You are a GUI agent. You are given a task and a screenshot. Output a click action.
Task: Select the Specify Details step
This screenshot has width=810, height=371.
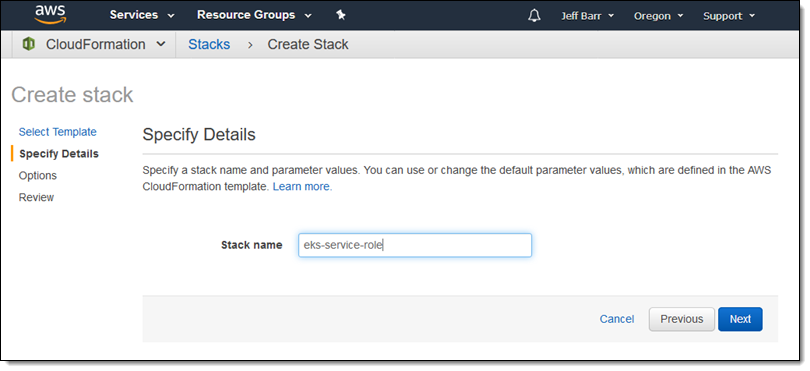[x=59, y=154]
